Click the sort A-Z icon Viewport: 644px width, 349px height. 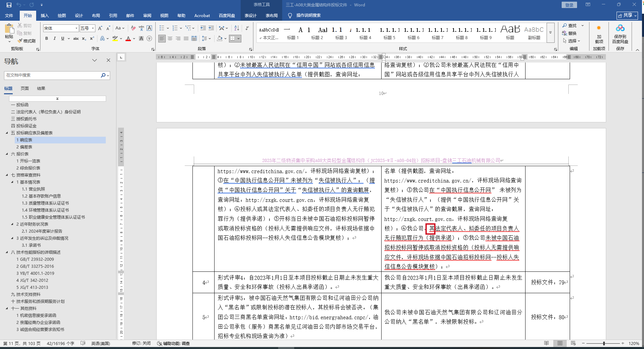pos(237,28)
